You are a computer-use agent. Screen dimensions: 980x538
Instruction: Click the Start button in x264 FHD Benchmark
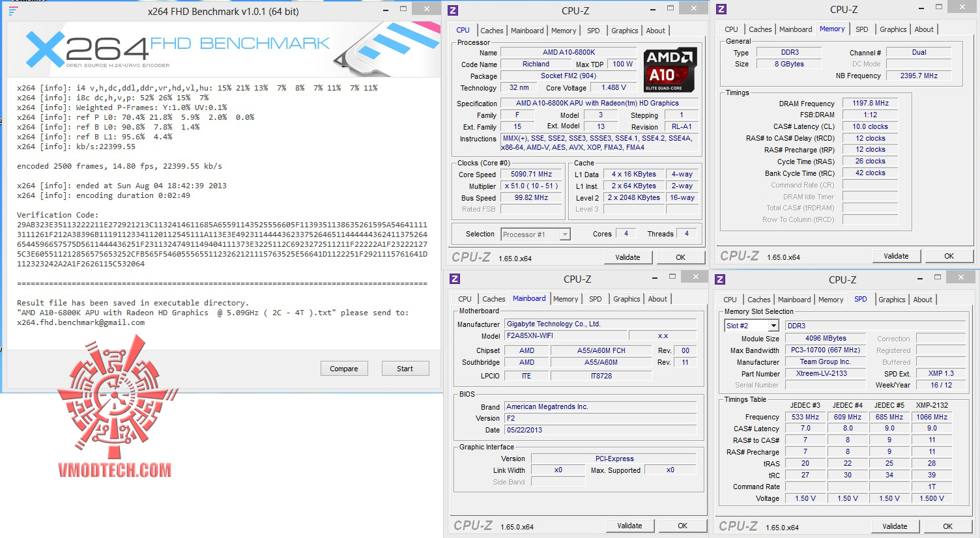pyautogui.click(x=405, y=369)
